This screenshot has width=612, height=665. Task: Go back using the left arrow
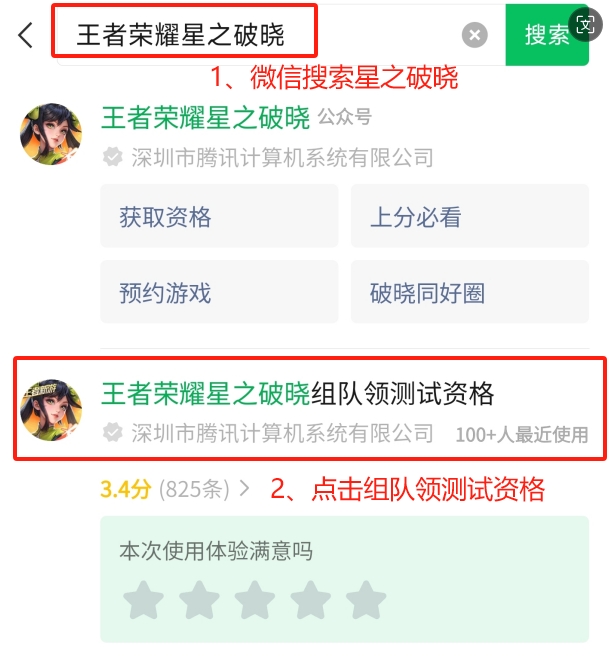pos(26,35)
